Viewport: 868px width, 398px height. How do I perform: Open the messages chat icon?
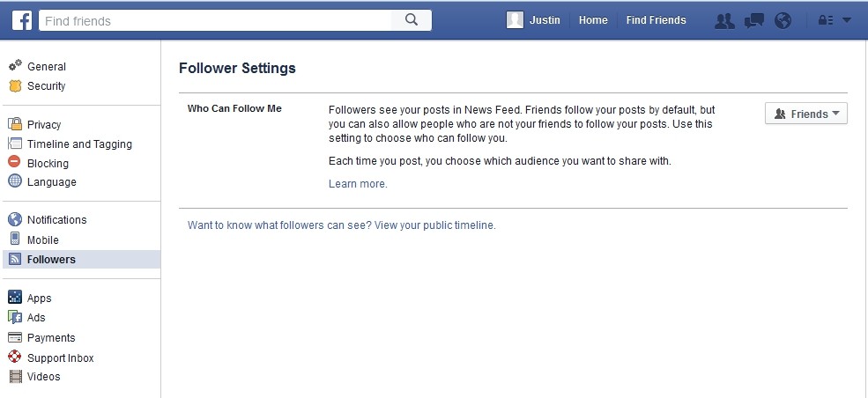tap(754, 21)
